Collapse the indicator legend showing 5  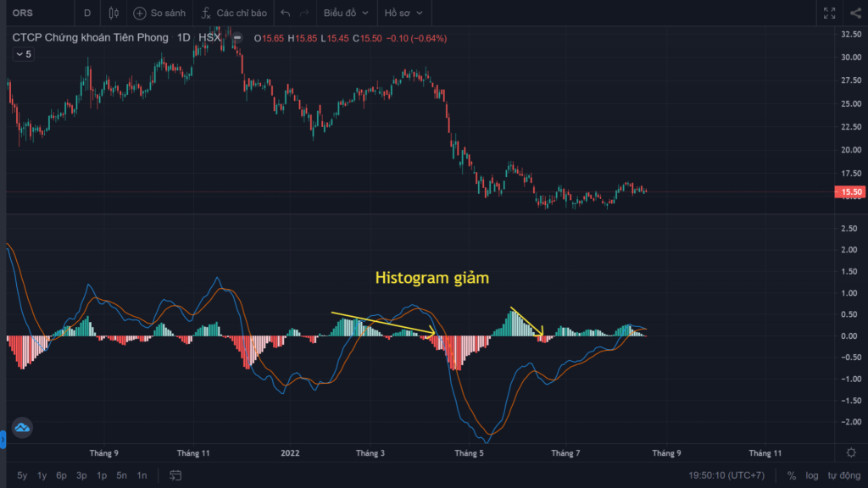coord(23,54)
